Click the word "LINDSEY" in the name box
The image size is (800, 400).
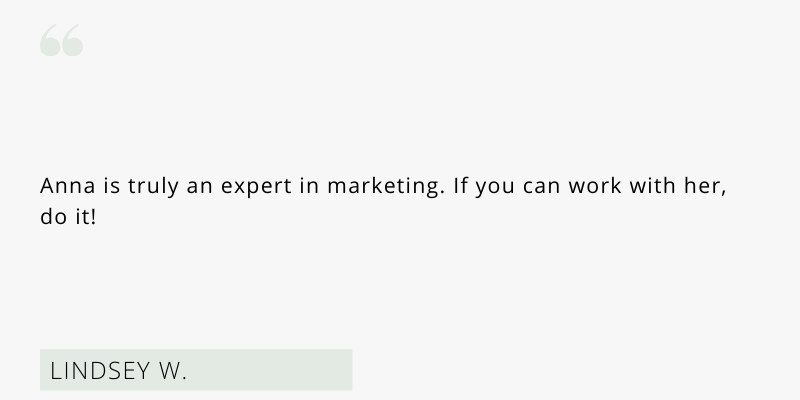(x=100, y=371)
